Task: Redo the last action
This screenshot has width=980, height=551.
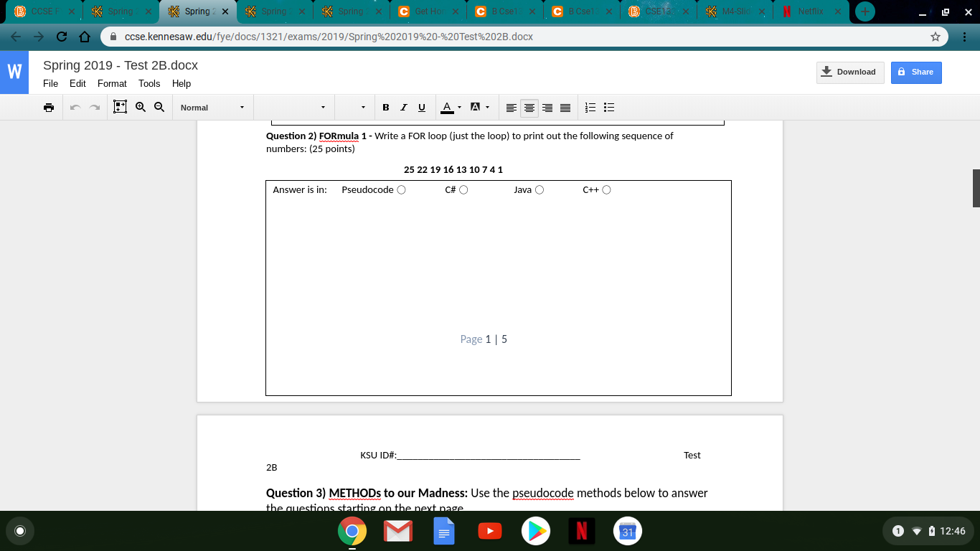Action: [95, 108]
